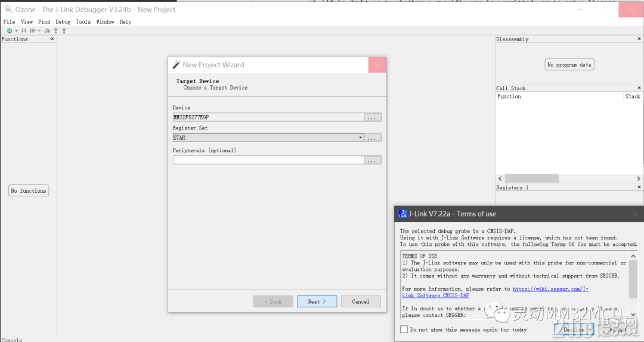This screenshot has height=342, width=644.
Task: Click the step over toolbar icon
Action: pos(47,30)
